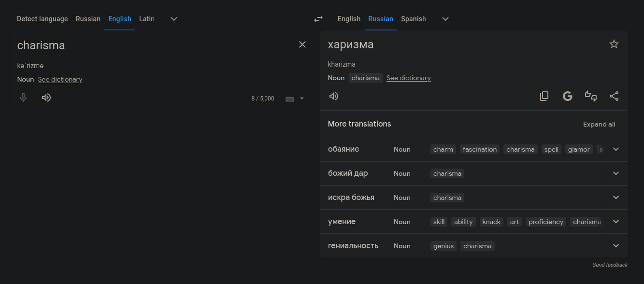This screenshot has width=644, height=284.
Task: Search translation with Google icon
Action: [568, 96]
